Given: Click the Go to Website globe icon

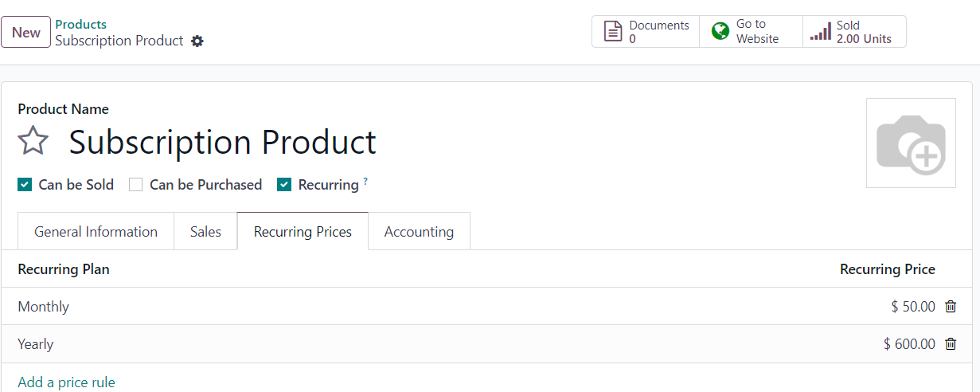Looking at the screenshot, I should 720,32.
